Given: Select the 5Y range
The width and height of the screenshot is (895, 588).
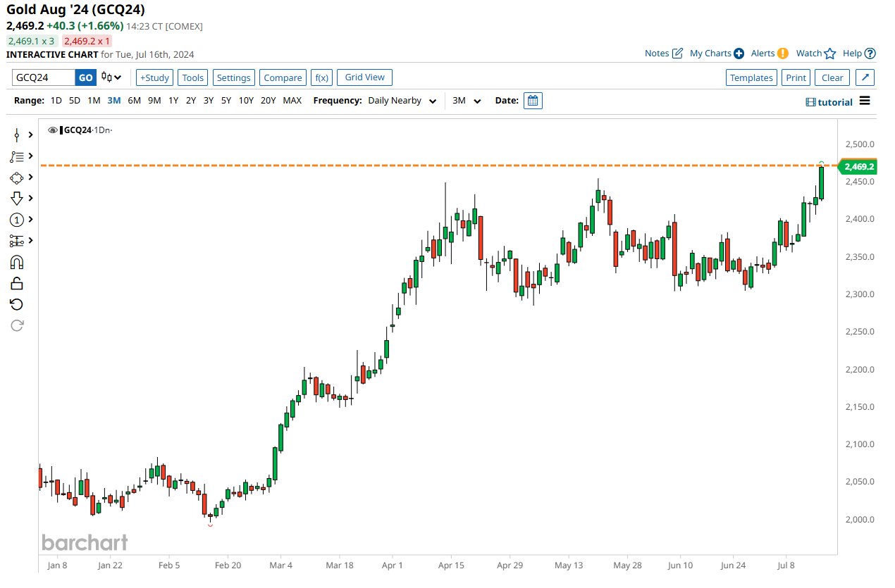Looking at the screenshot, I should tap(226, 101).
